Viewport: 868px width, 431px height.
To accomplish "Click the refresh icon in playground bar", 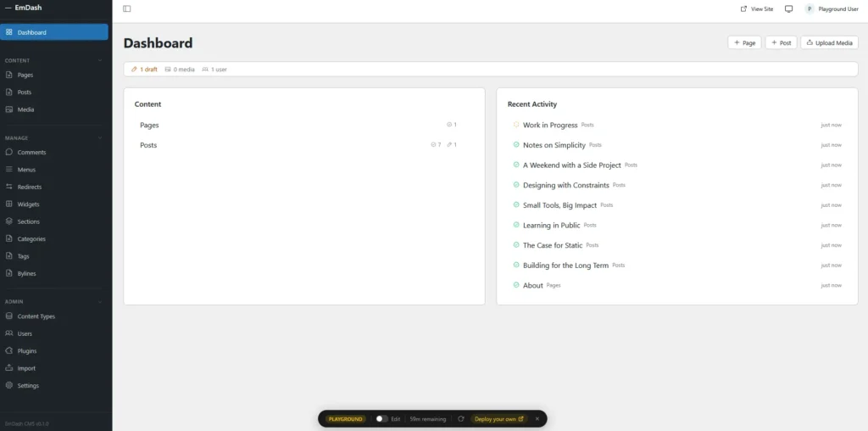I will click(460, 418).
